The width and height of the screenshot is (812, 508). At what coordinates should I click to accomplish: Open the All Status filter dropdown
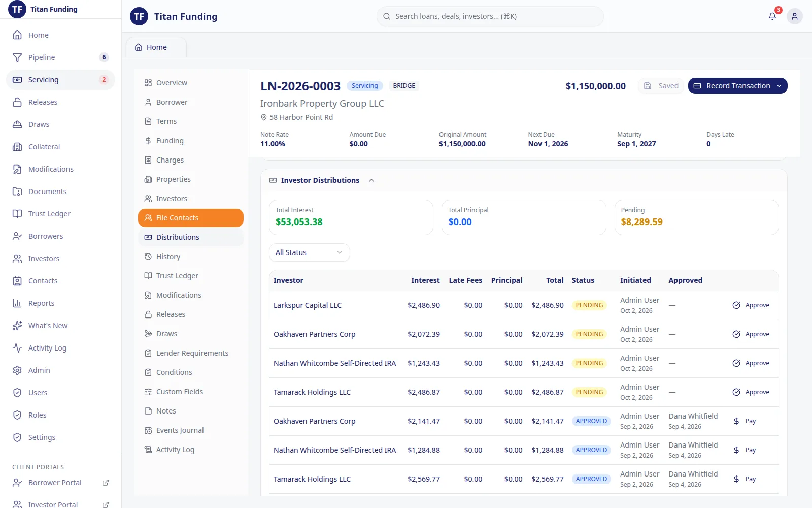(309, 252)
